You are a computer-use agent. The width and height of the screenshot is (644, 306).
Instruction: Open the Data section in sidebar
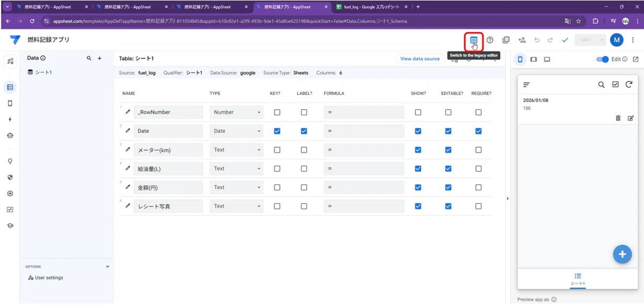pos(10,87)
